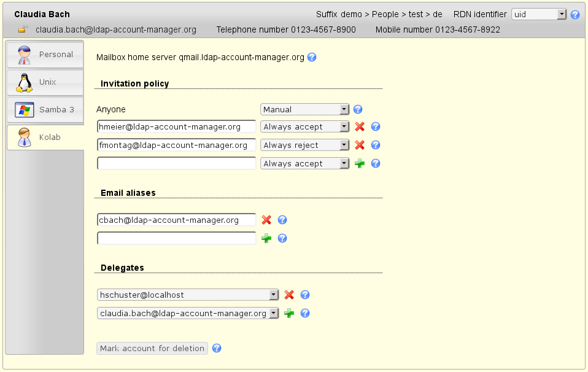Remove cbach email alias
The width and height of the screenshot is (588, 372).
click(x=266, y=220)
